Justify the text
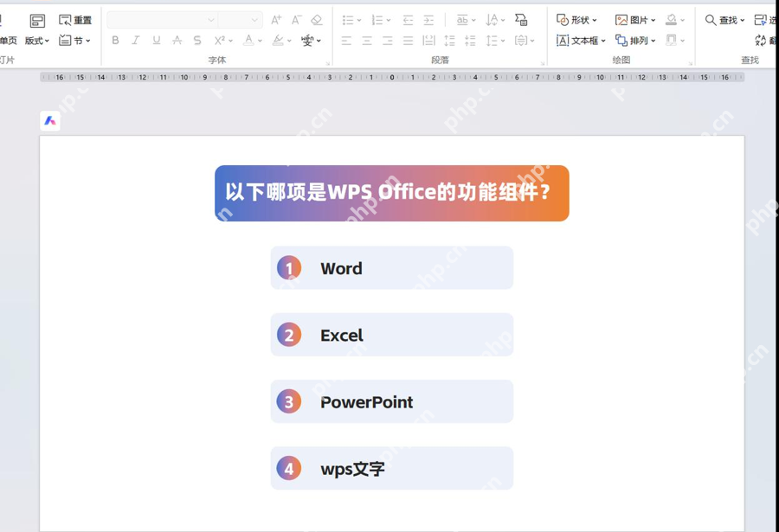The width and height of the screenshot is (779, 532). 408,41
